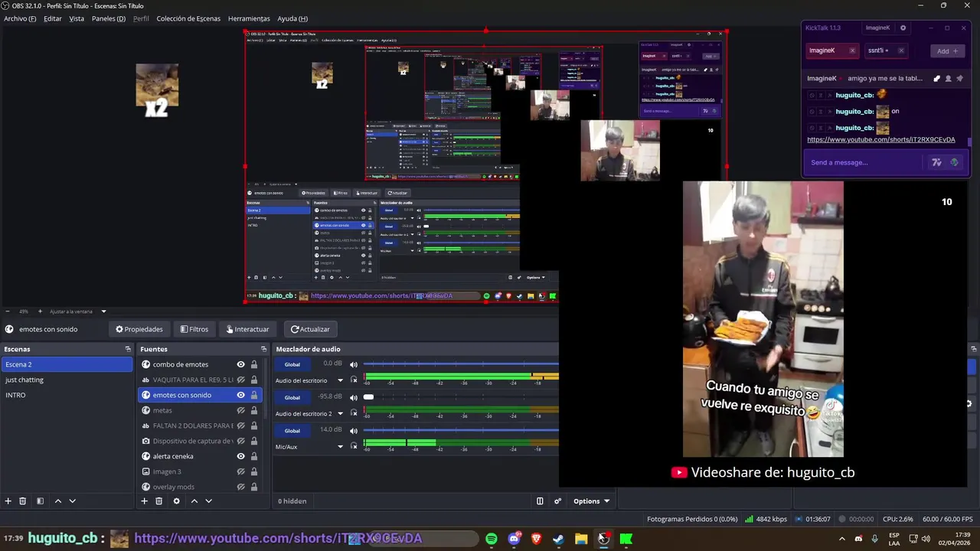Click the 7TV emote picker icon in KickTalk
This screenshot has width=980, height=551.
tap(936, 162)
